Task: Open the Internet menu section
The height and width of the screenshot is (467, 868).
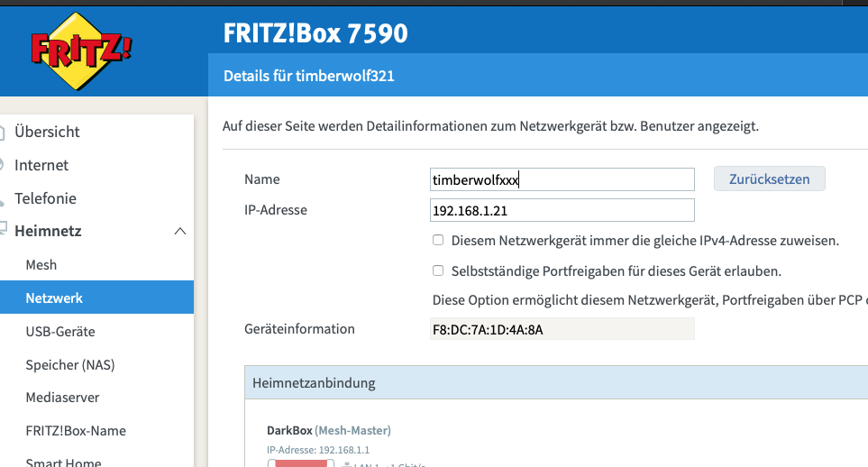Action: click(41, 165)
